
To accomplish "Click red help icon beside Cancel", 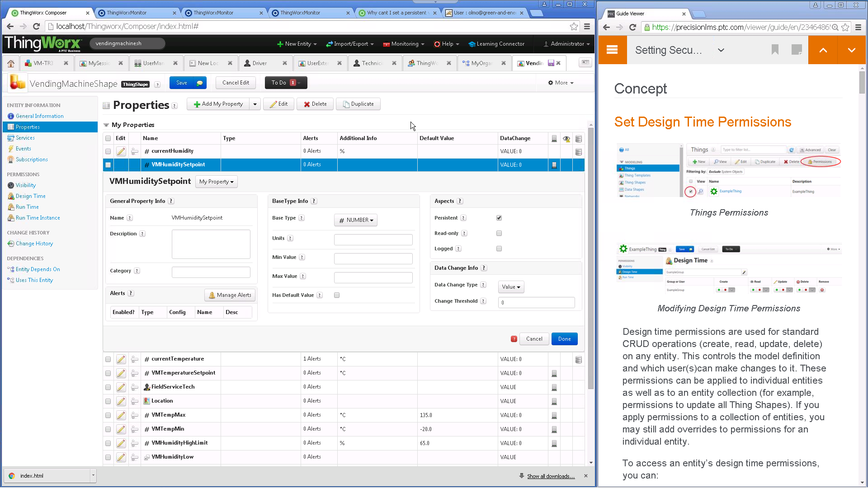I will tap(514, 339).
